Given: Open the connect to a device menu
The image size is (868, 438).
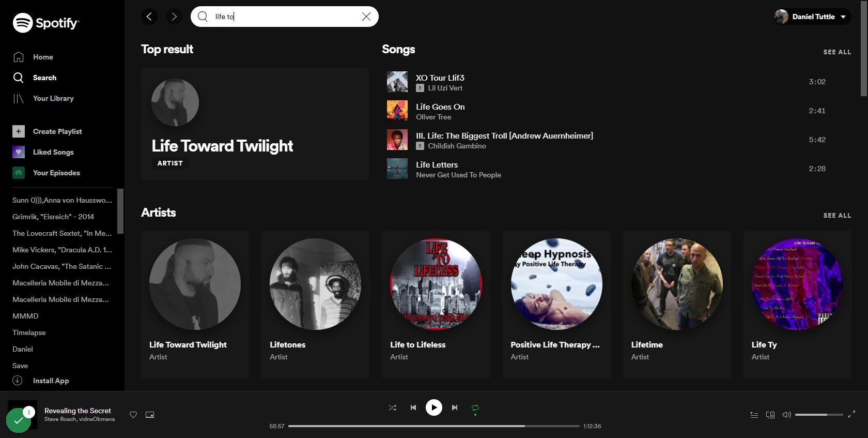Looking at the screenshot, I should (770, 415).
